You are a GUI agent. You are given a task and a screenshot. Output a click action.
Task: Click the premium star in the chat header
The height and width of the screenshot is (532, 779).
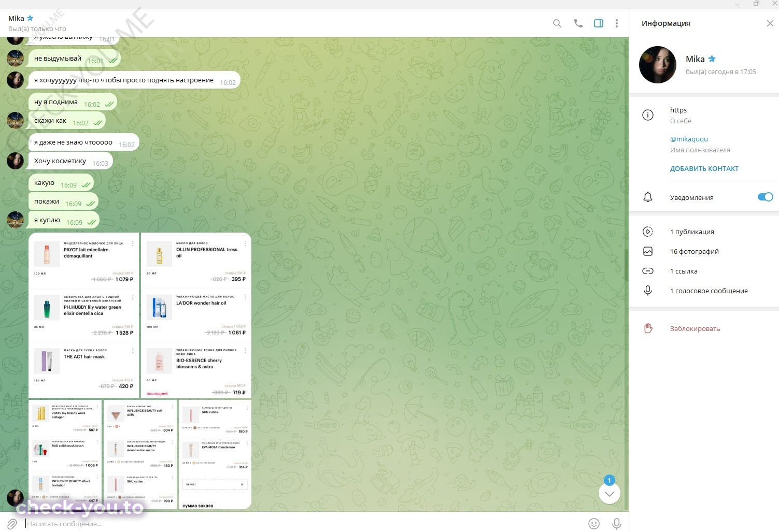click(x=30, y=18)
